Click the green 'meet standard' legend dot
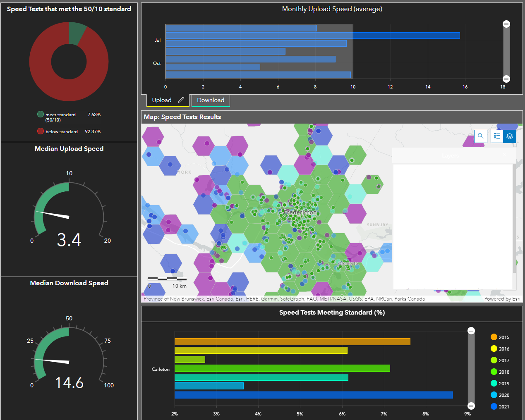 (41, 114)
